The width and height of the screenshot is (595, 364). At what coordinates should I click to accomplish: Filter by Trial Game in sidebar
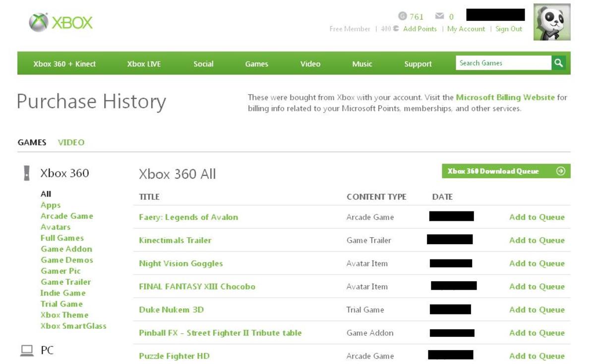pyautogui.click(x=61, y=304)
